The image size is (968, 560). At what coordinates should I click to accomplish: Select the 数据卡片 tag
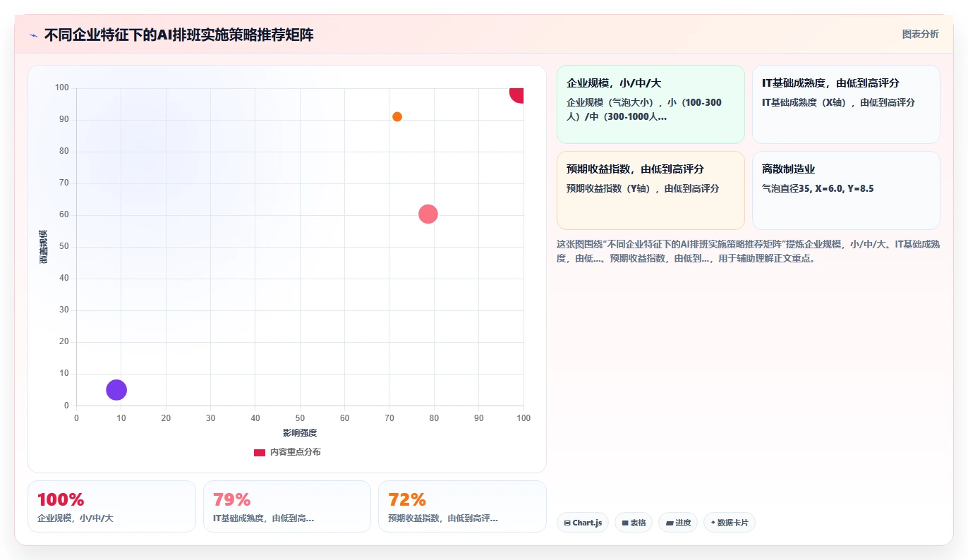730,523
